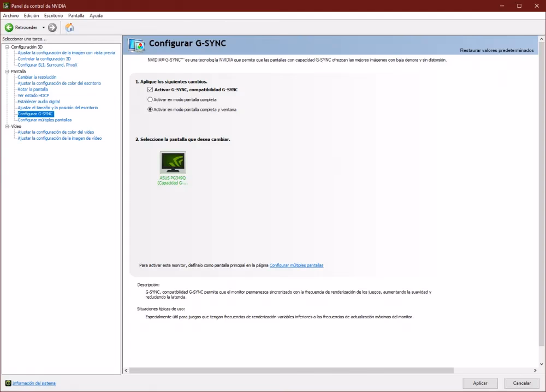Select pantalla completa y ventana radio option
Screen dimensions: 546x392
tap(150, 109)
